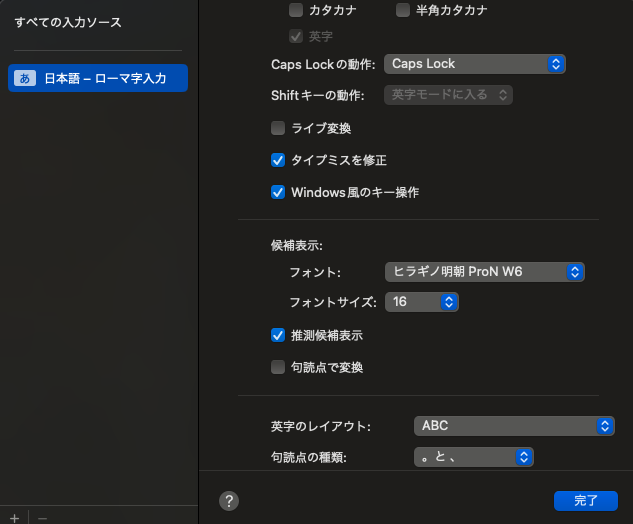633x524 pixels.
Task: Select 日本語 – ローマ字入力 in sidebar
Action: pos(98,78)
